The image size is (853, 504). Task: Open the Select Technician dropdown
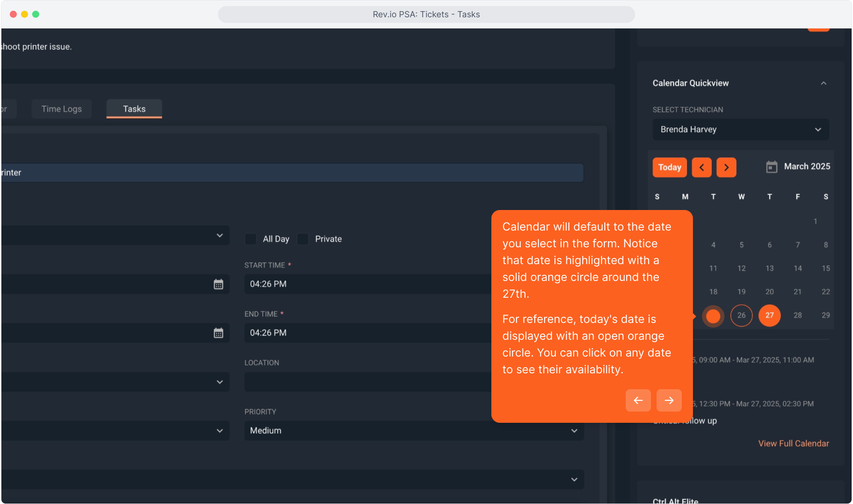click(740, 130)
